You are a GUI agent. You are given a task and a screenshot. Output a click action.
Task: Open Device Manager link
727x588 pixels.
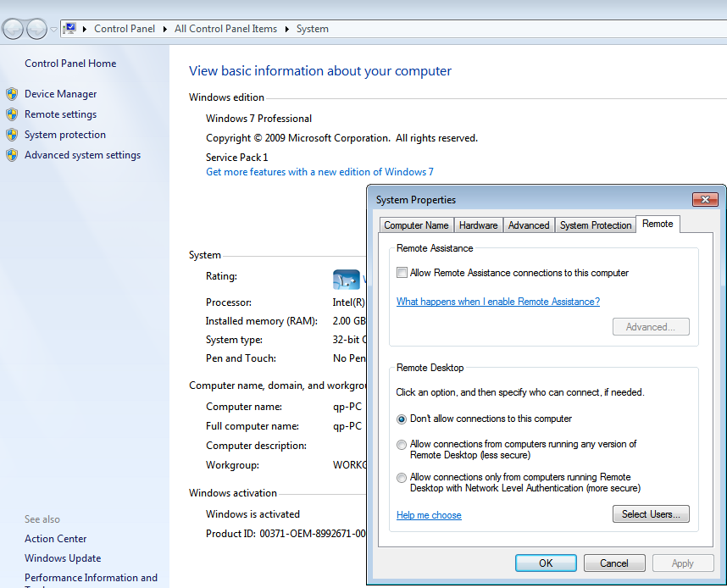(61, 94)
